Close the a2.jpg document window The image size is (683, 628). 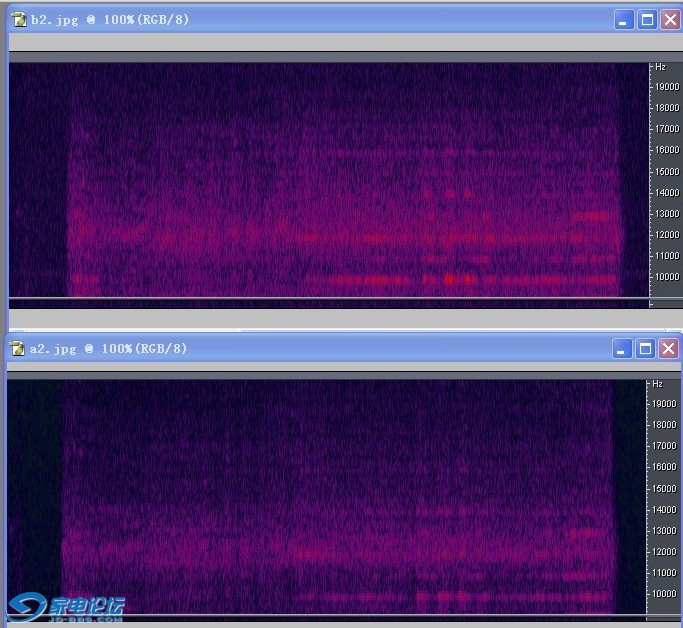pos(668,348)
